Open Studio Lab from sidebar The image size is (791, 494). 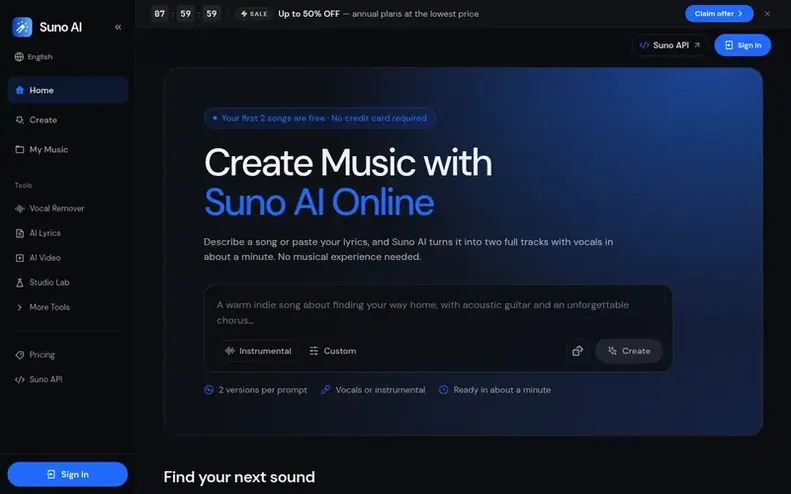tap(68, 283)
